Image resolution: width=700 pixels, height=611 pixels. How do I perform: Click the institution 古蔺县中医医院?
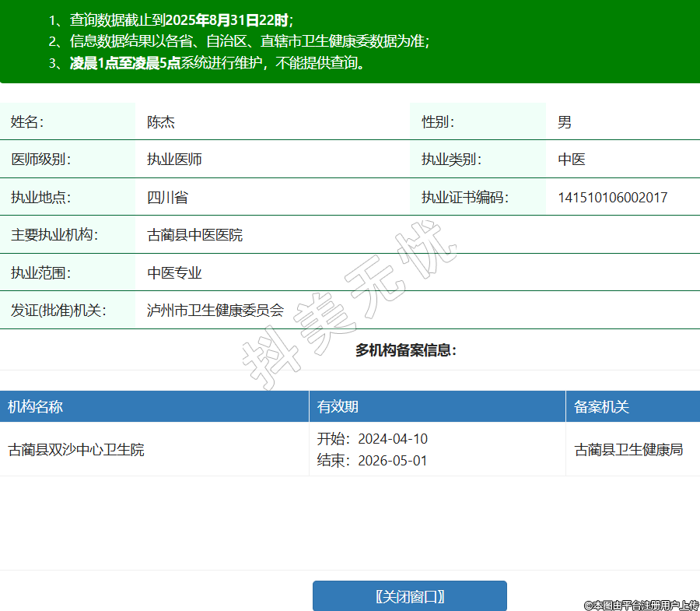point(194,235)
